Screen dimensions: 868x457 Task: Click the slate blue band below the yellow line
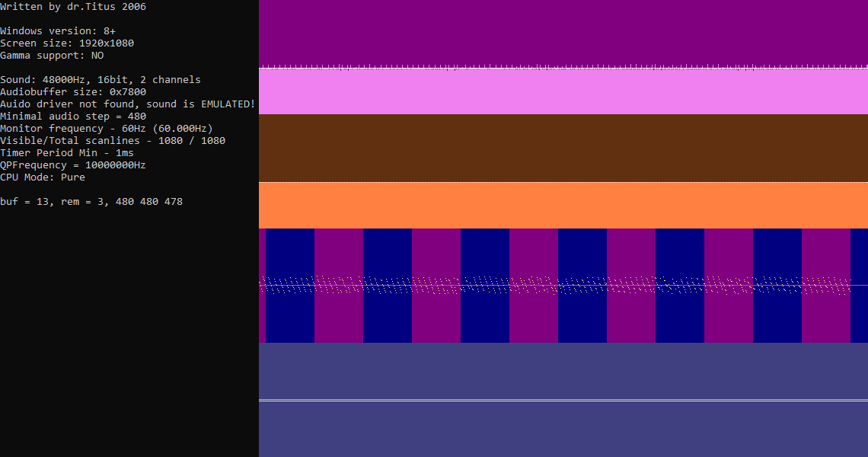[563, 429]
